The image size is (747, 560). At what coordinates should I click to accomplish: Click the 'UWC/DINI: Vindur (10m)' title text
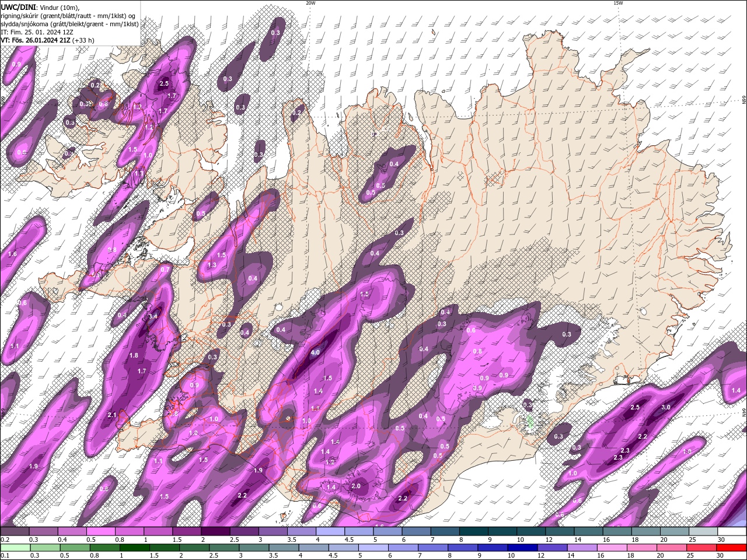(40, 6)
